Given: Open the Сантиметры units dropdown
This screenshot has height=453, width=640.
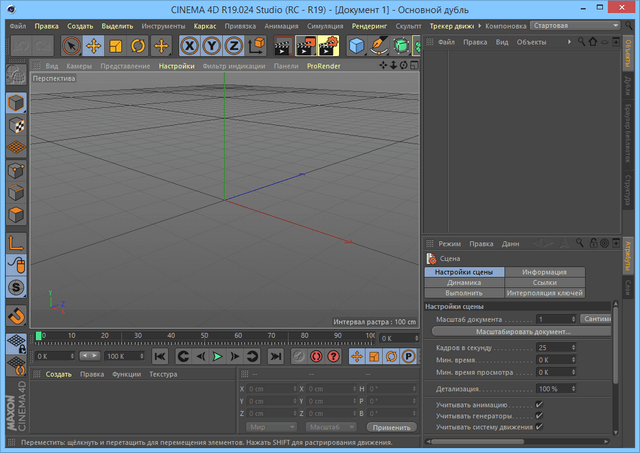Looking at the screenshot, I should click(x=596, y=318).
